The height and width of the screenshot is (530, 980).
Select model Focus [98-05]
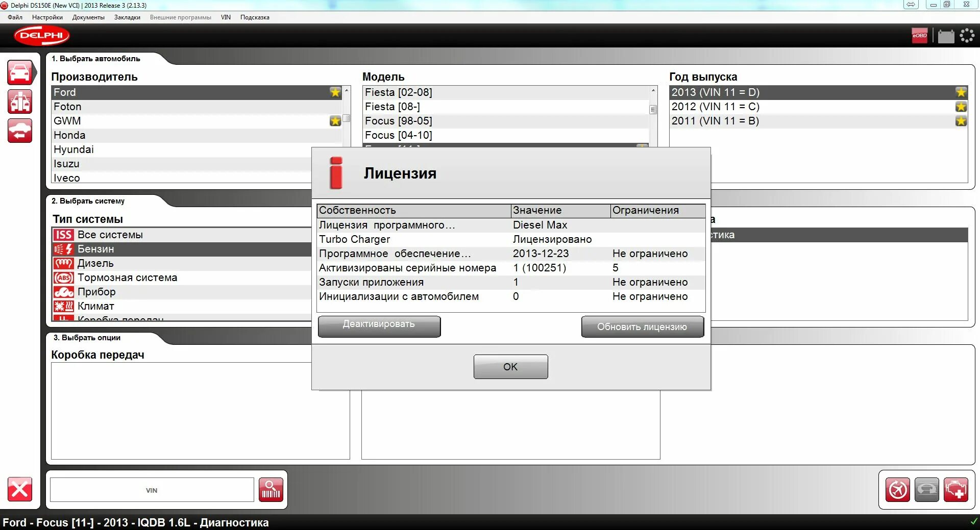click(506, 121)
